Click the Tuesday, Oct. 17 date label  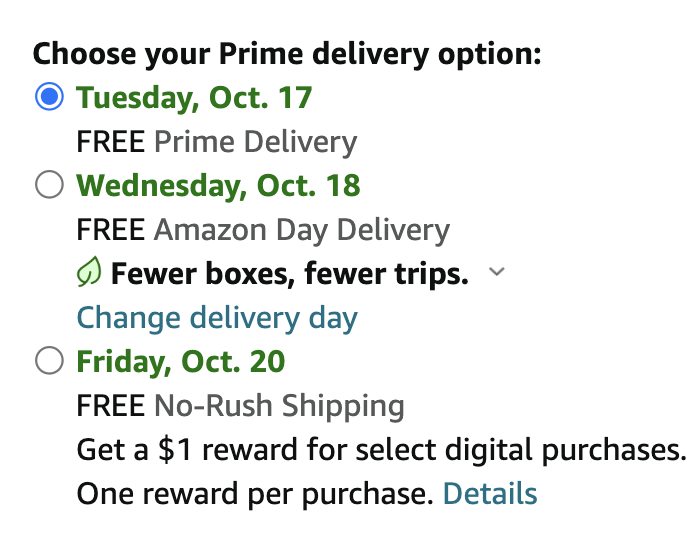click(194, 97)
